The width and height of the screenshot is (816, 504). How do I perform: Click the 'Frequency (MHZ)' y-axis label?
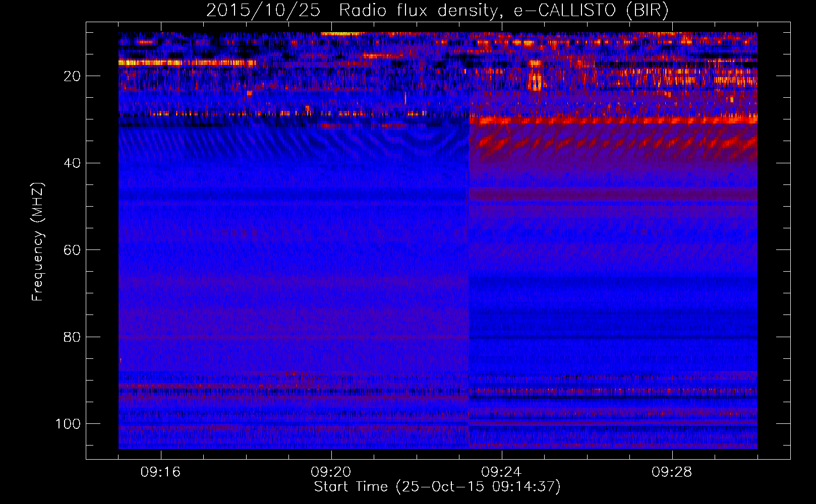[38, 241]
